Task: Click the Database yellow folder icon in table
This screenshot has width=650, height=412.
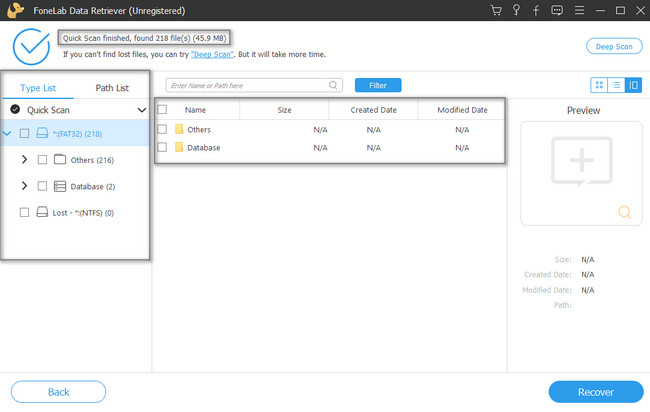Action: point(179,147)
